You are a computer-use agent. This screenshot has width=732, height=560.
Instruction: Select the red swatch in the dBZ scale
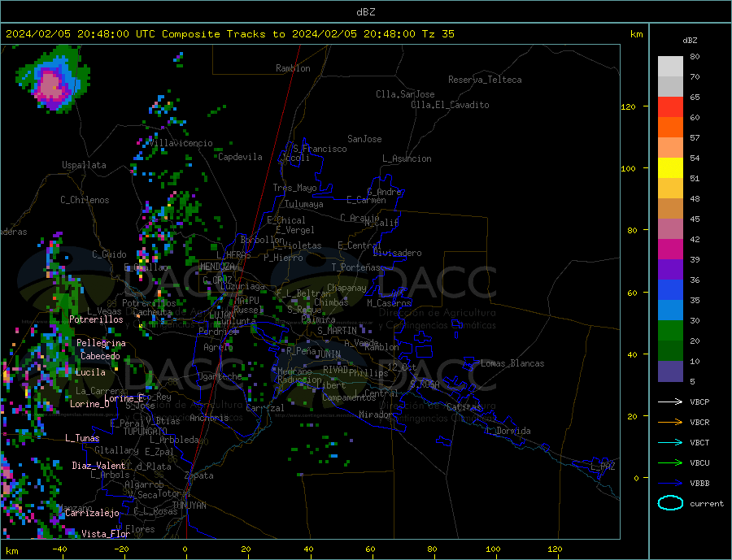click(x=670, y=106)
